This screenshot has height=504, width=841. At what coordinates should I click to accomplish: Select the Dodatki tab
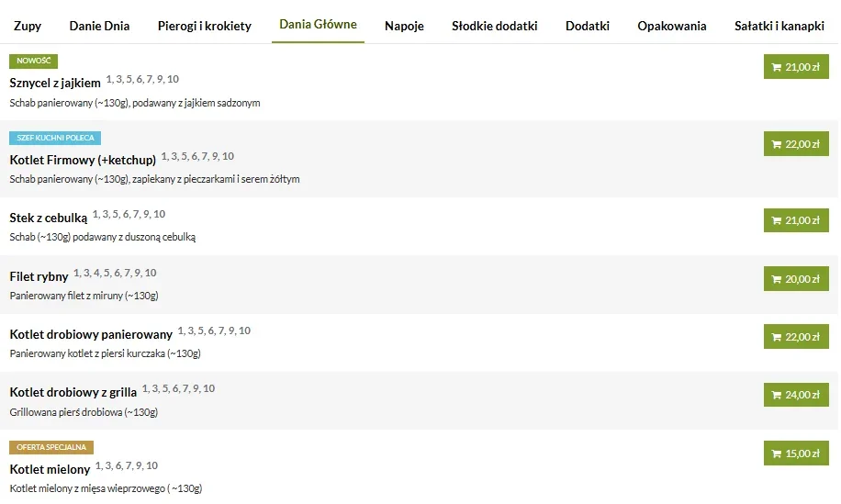coord(588,26)
